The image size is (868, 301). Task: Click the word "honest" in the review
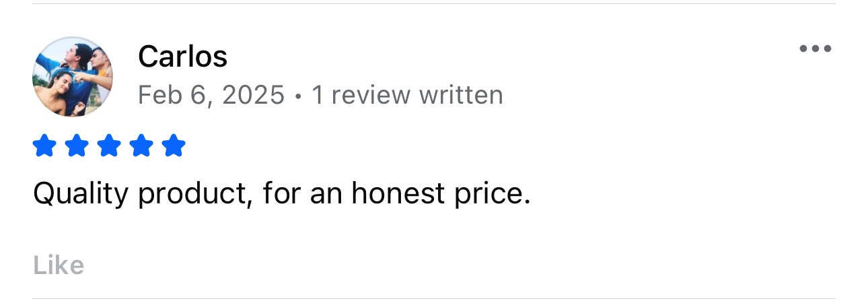398,193
